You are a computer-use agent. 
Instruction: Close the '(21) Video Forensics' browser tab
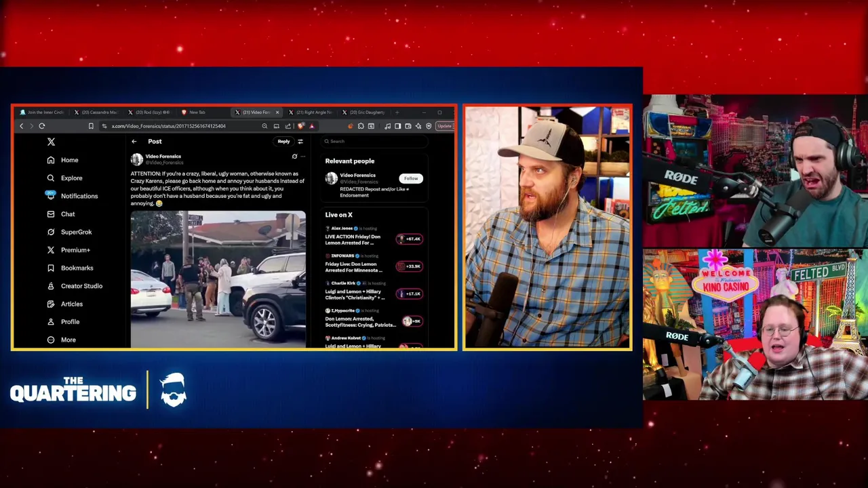tap(277, 112)
